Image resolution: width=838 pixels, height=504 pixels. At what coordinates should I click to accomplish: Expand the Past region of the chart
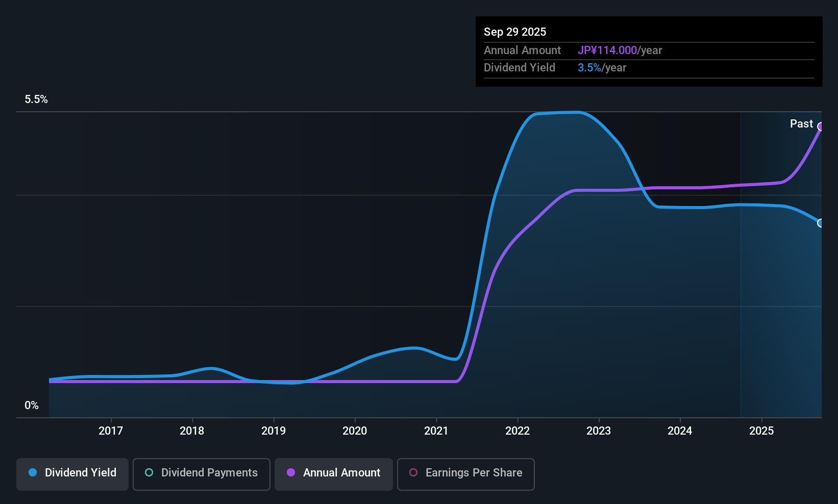pyautogui.click(x=801, y=123)
